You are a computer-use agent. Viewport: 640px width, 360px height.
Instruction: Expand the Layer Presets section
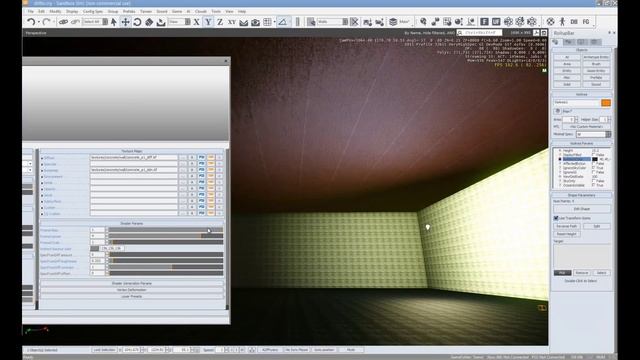pos(131,296)
